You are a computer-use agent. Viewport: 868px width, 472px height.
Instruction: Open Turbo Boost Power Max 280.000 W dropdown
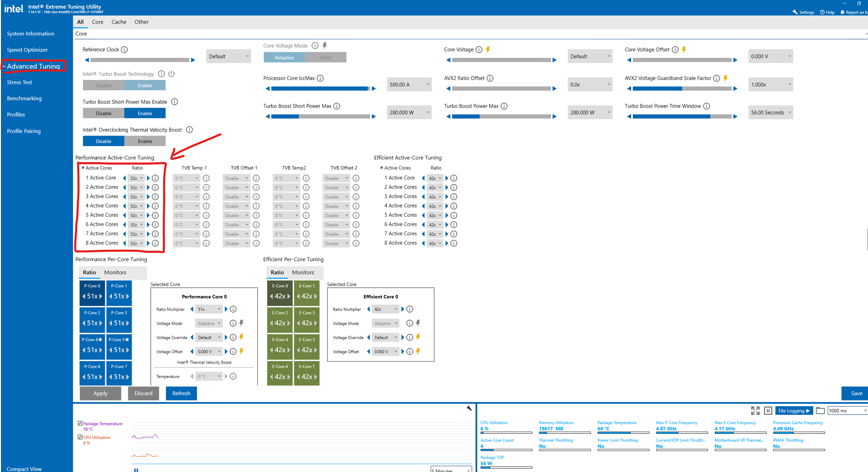590,112
